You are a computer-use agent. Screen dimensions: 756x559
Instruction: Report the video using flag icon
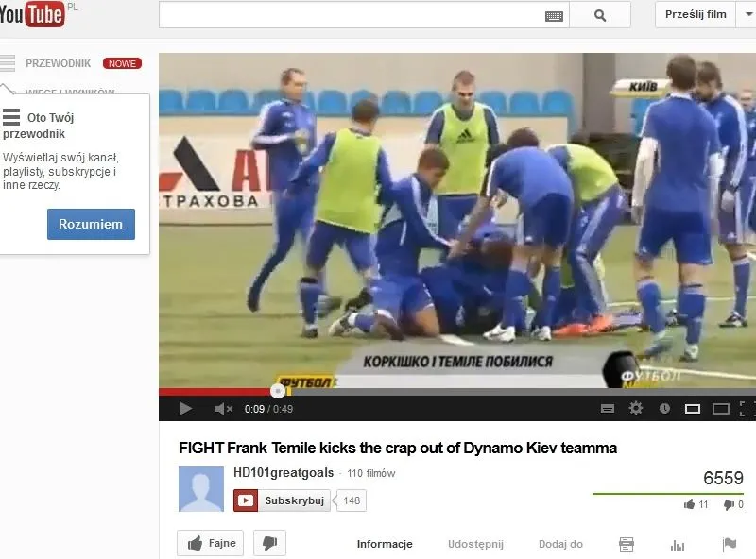tap(729, 545)
